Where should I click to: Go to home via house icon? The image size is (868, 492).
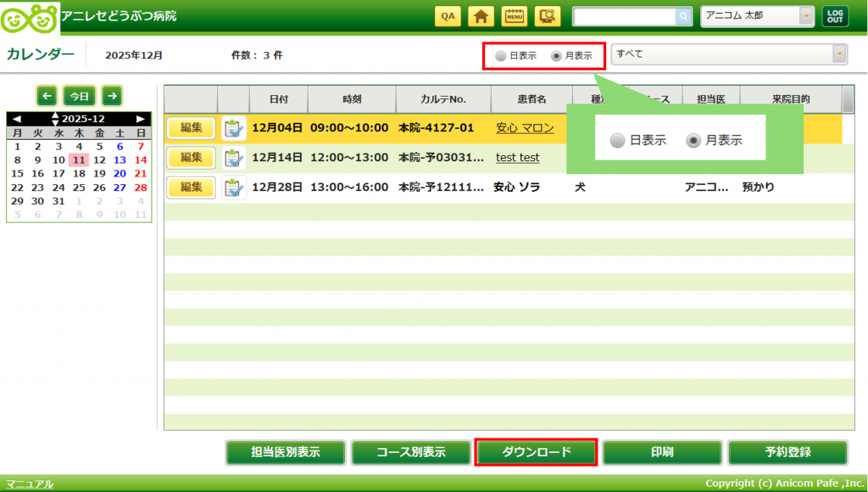(481, 16)
